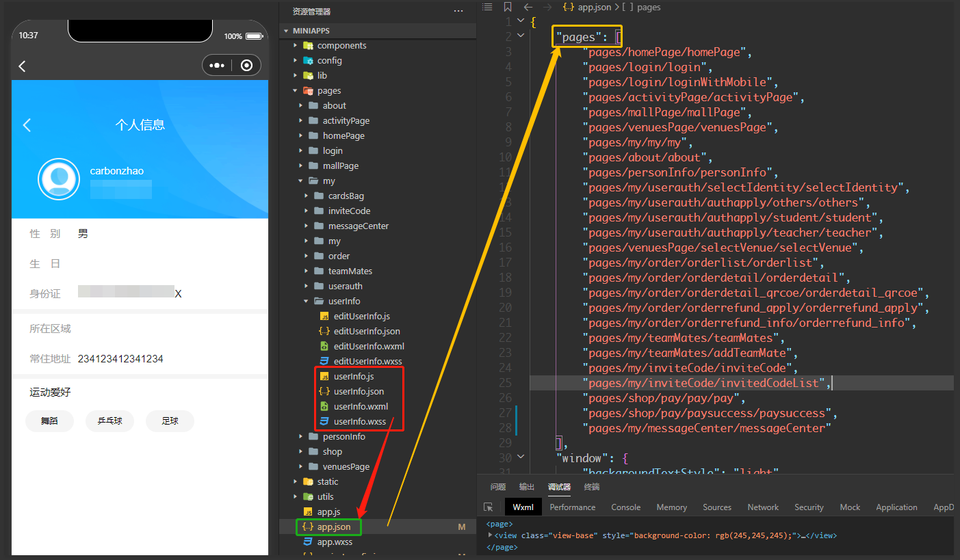Click the outline list icon above the editor
Image resolution: width=960 pixels, height=560 pixels.
pos(487,7)
